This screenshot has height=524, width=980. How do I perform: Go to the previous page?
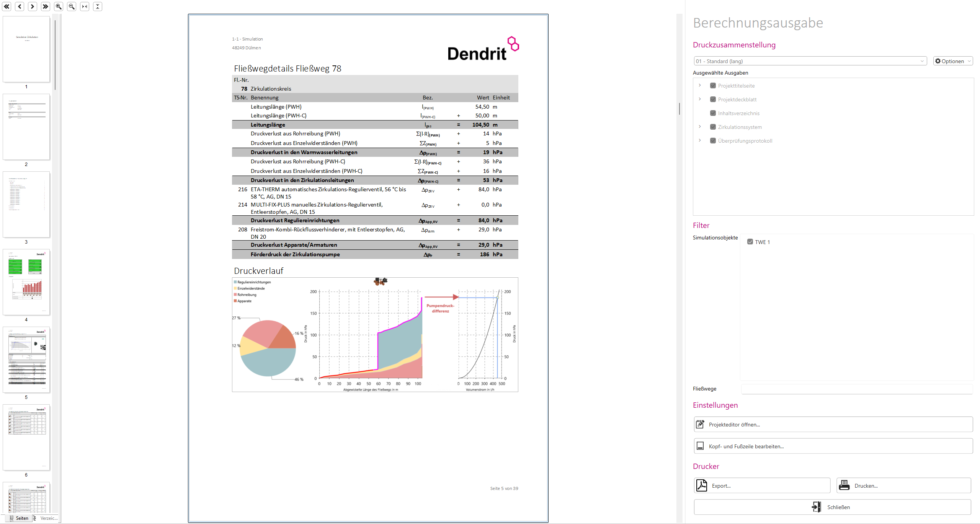pyautogui.click(x=20, y=7)
